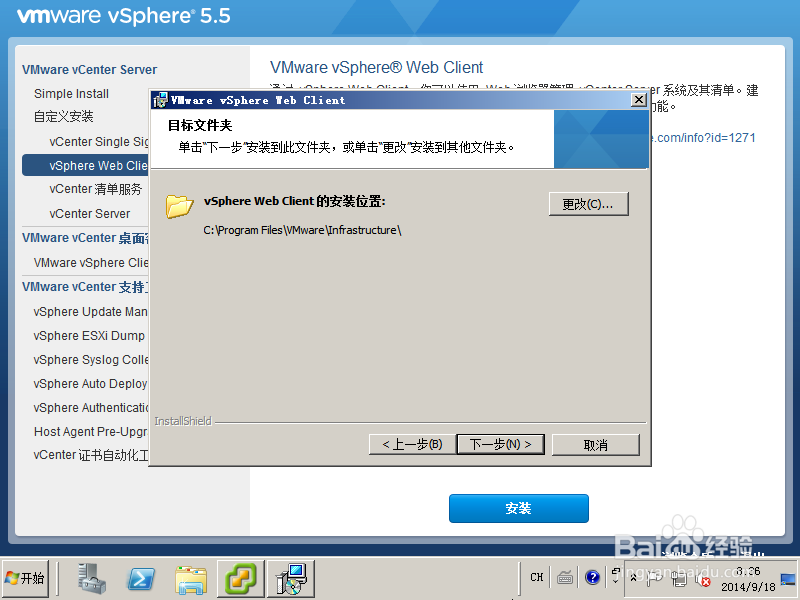
Task: Open vSphere Client from the taskbar
Action: [x=240, y=578]
